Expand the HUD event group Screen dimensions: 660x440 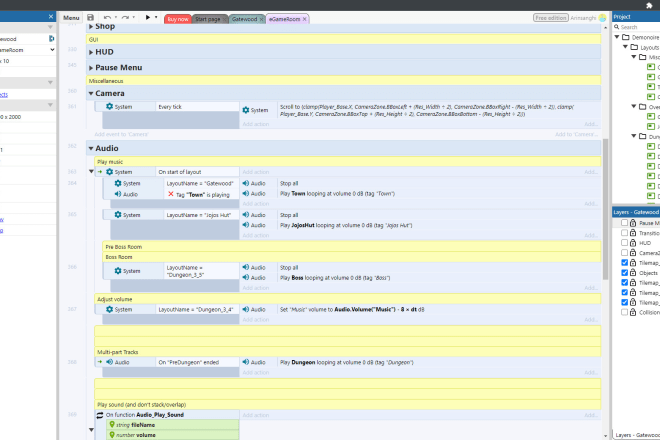(x=91, y=52)
